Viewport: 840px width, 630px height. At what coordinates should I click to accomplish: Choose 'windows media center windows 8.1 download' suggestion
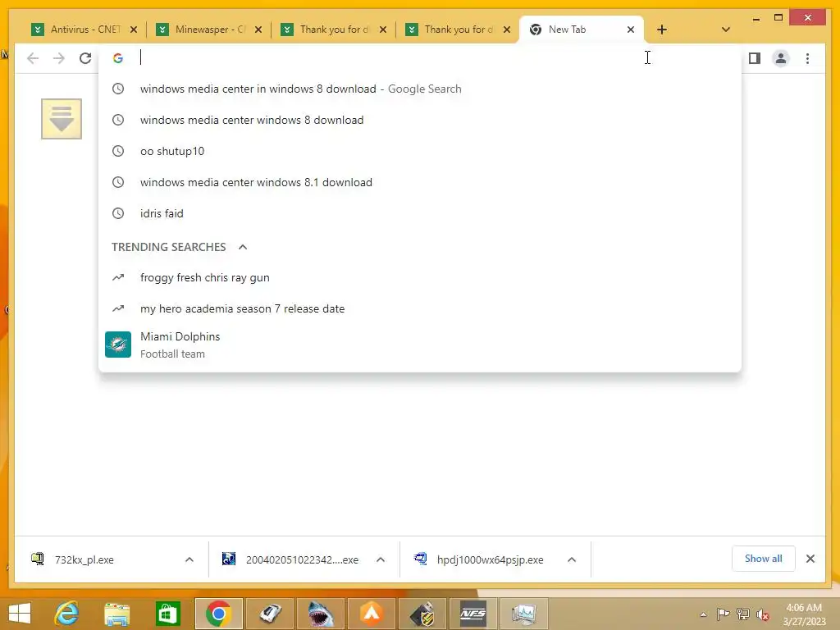click(x=419, y=182)
